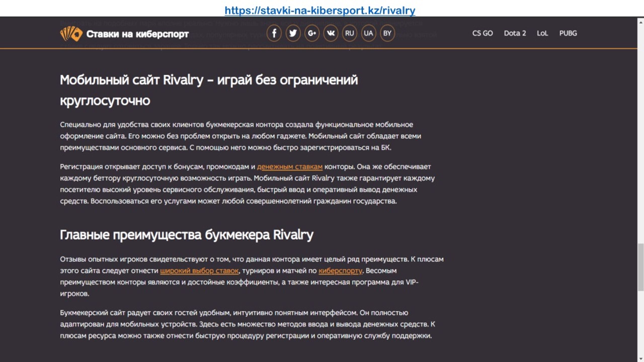Click the scrollbar up arrow

[641, 22]
